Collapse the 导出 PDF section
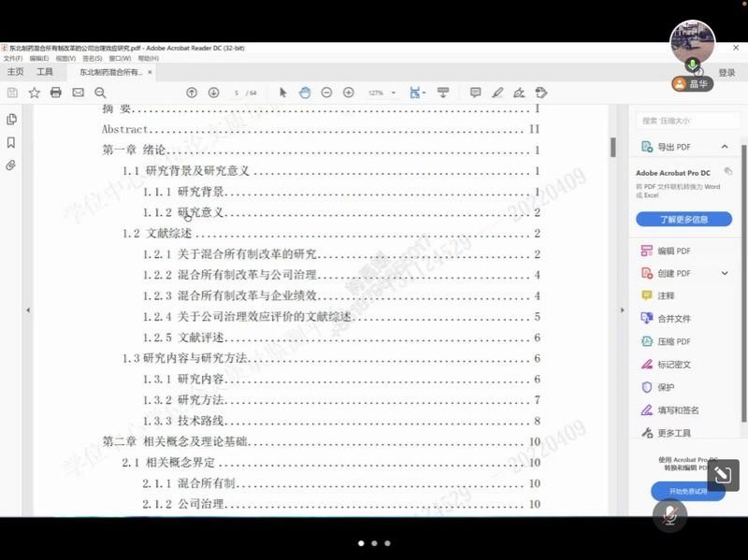Image resolution: width=748 pixels, height=560 pixels. (x=725, y=147)
